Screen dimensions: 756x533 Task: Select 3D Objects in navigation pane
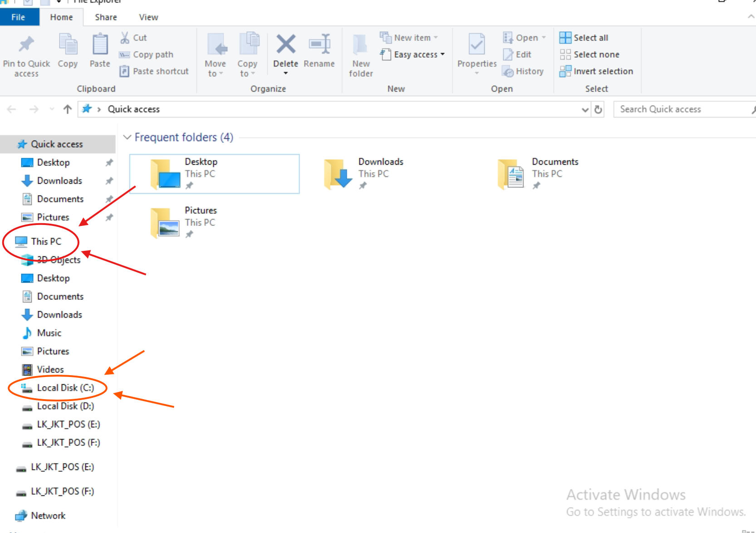(x=59, y=260)
